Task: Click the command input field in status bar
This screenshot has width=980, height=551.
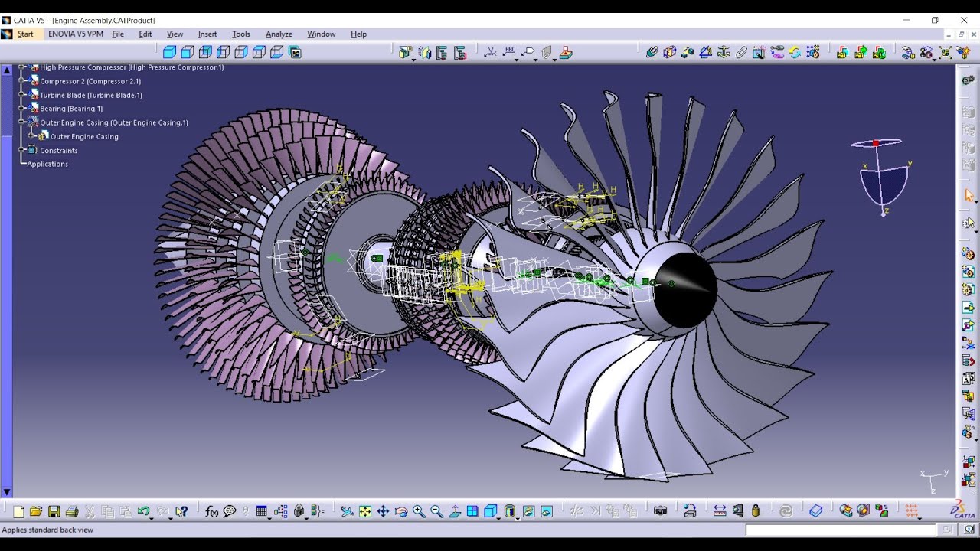Action: pos(841,530)
